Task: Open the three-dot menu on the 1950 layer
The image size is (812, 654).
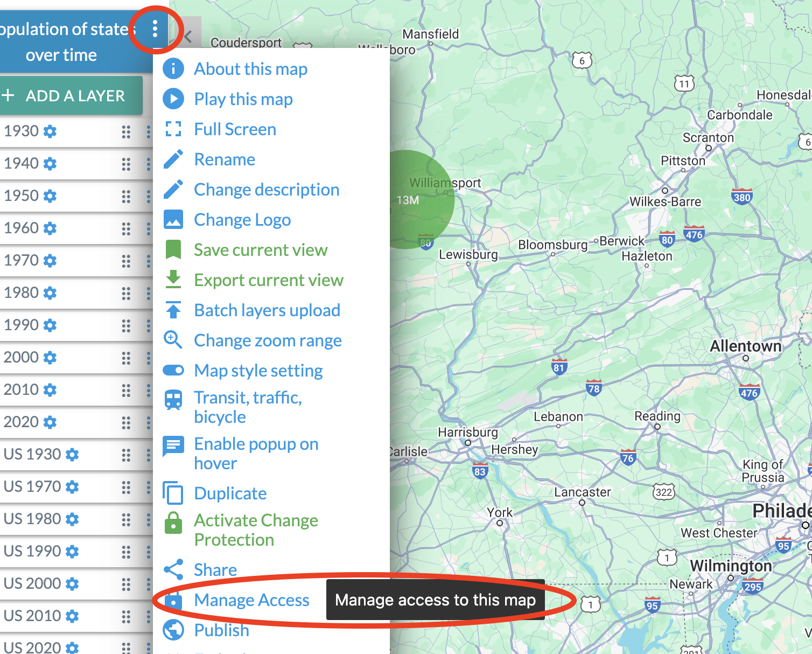Action: [x=149, y=196]
